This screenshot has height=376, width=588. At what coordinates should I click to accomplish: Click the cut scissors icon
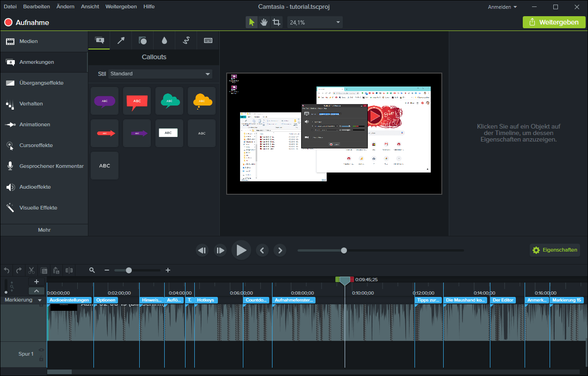click(31, 270)
